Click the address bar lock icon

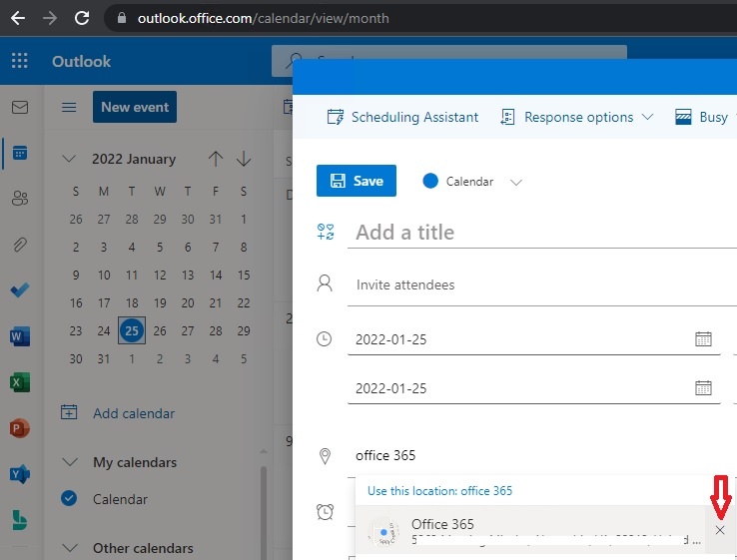pos(122,18)
